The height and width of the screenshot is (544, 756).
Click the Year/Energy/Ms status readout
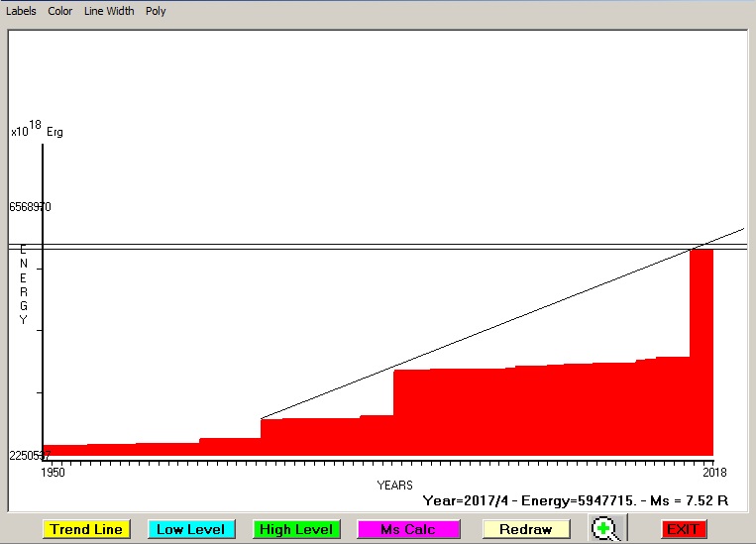pos(576,501)
